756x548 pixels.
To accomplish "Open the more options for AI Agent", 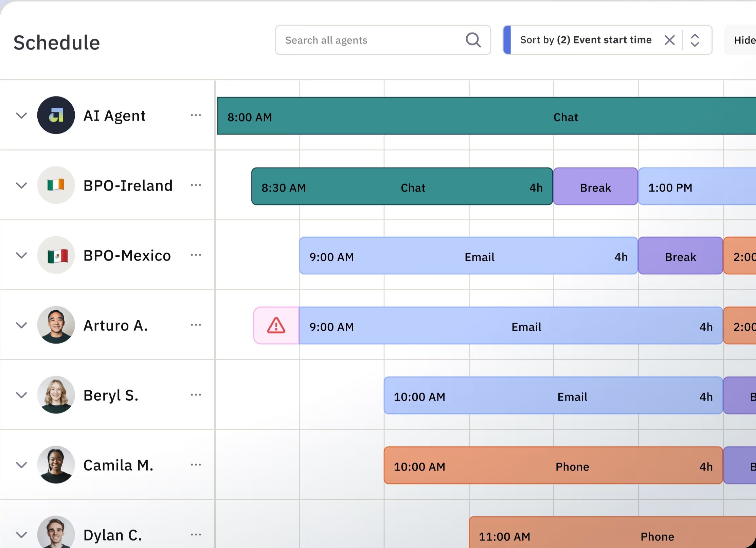I will (x=196, y=115).
